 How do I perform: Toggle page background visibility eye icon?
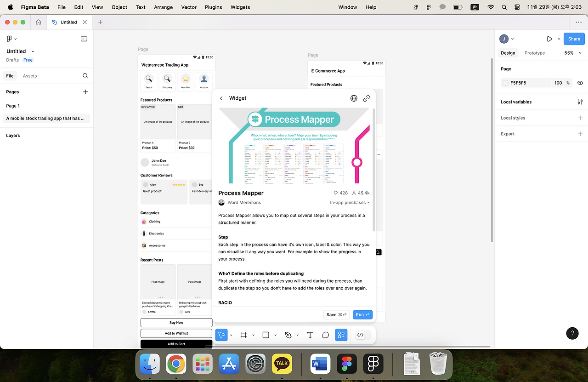580,83
